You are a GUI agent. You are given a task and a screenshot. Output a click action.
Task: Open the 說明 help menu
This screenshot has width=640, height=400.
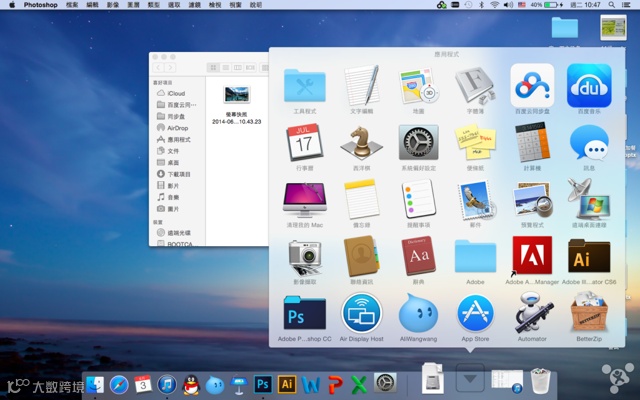tap(256, 5)
